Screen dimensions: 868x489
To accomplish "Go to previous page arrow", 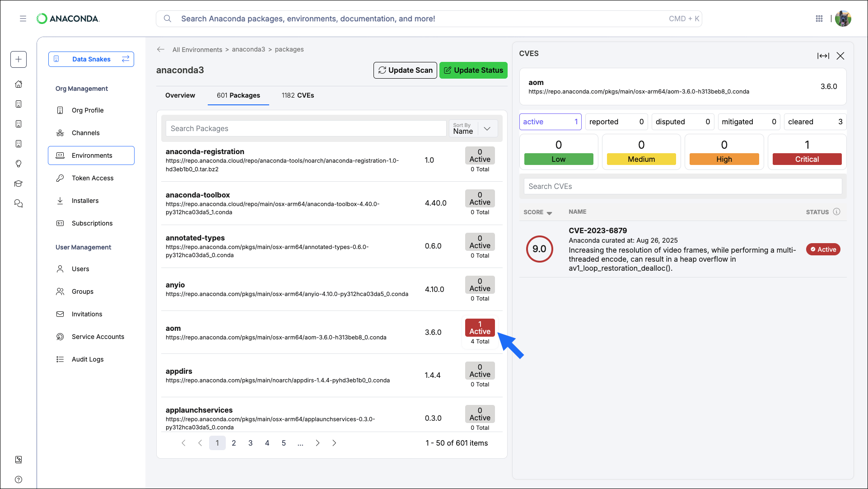I will 200,443.
